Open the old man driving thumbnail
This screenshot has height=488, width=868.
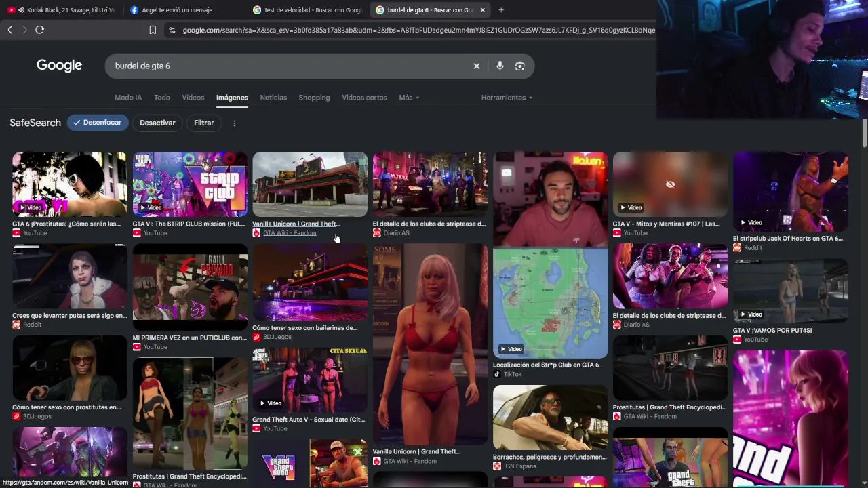click(x=551, y=417)
